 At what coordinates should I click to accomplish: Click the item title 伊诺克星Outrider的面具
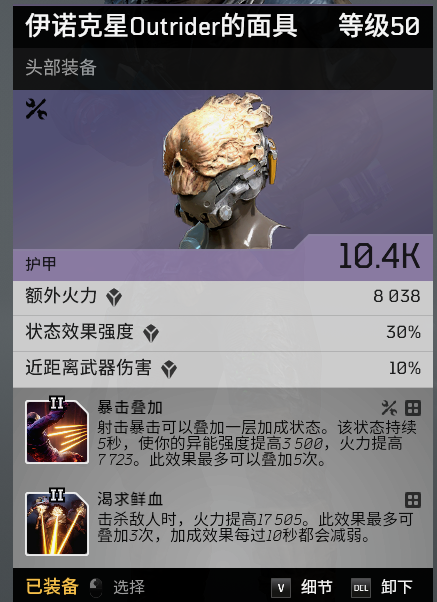tap(161, 26)
